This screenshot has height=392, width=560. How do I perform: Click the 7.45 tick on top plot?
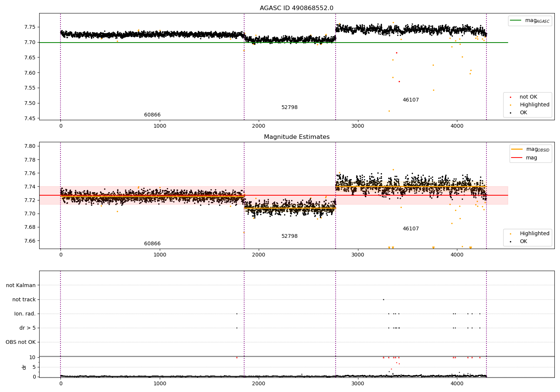pyautogui.click(x=30, y=119)
